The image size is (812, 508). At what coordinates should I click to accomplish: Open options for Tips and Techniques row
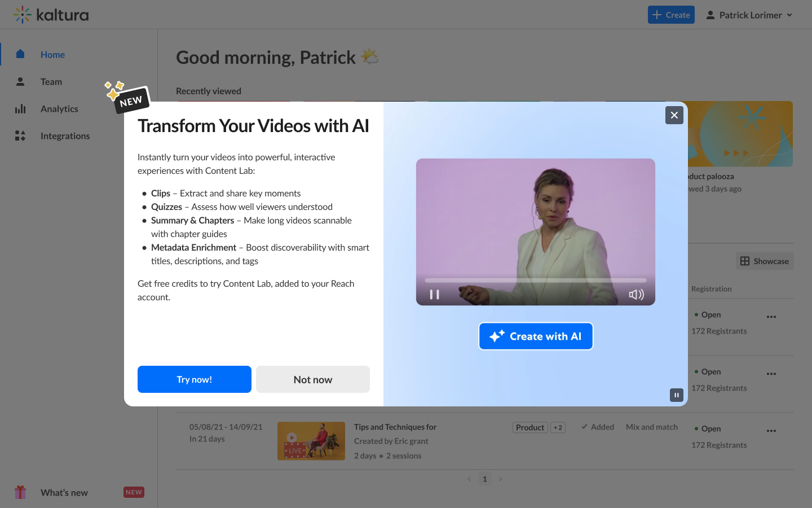coord(771,431)
